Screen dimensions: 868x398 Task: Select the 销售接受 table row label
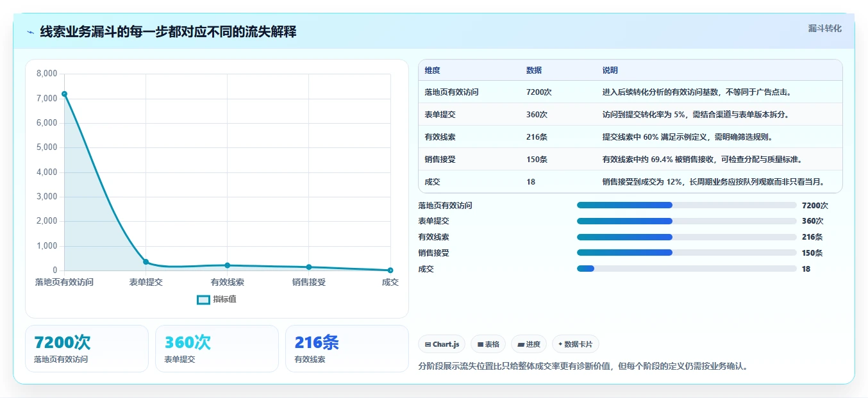[x=440, y=160]
